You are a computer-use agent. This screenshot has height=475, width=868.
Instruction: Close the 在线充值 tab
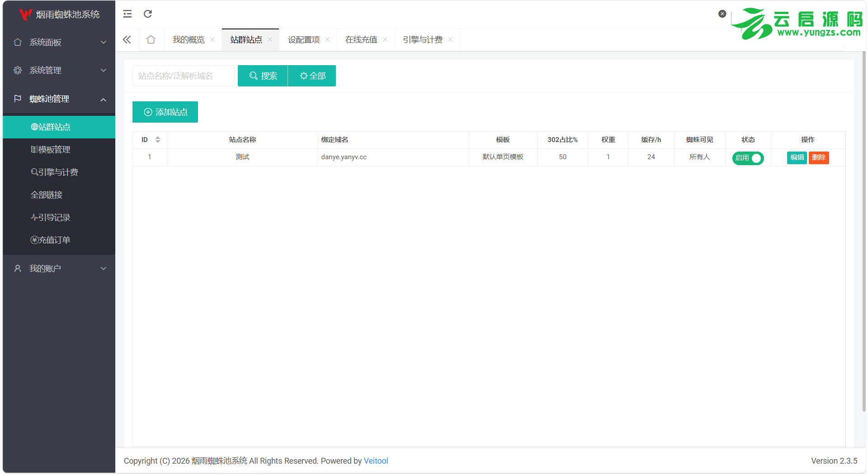click(x=385, y=40)
